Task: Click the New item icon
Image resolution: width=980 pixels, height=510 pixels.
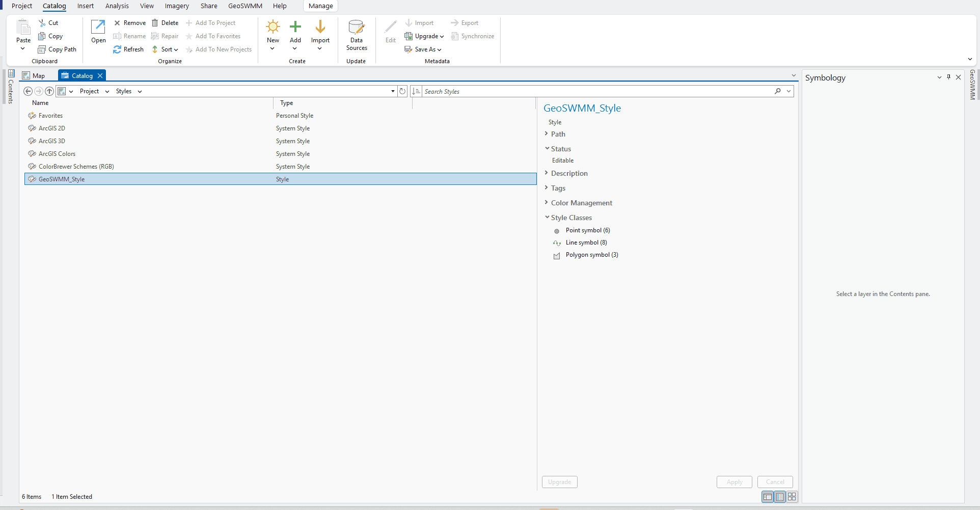Action: [x=273, y=28]
